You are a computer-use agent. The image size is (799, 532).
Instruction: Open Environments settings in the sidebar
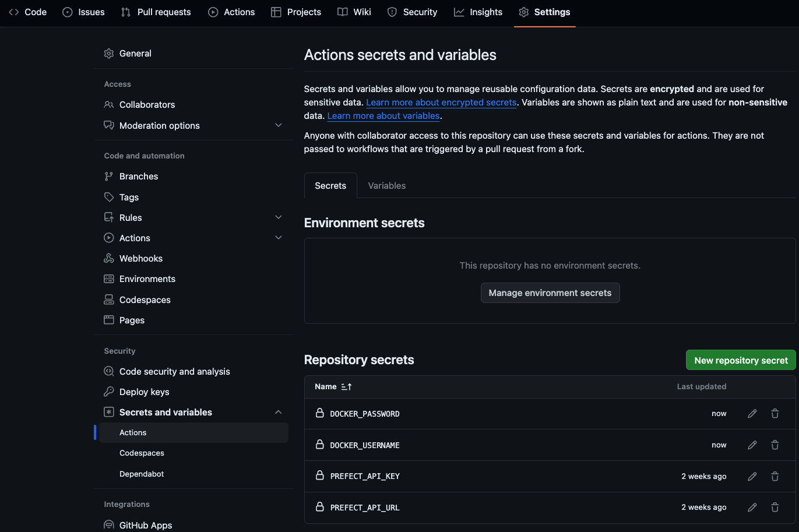[x=147, y=279]
